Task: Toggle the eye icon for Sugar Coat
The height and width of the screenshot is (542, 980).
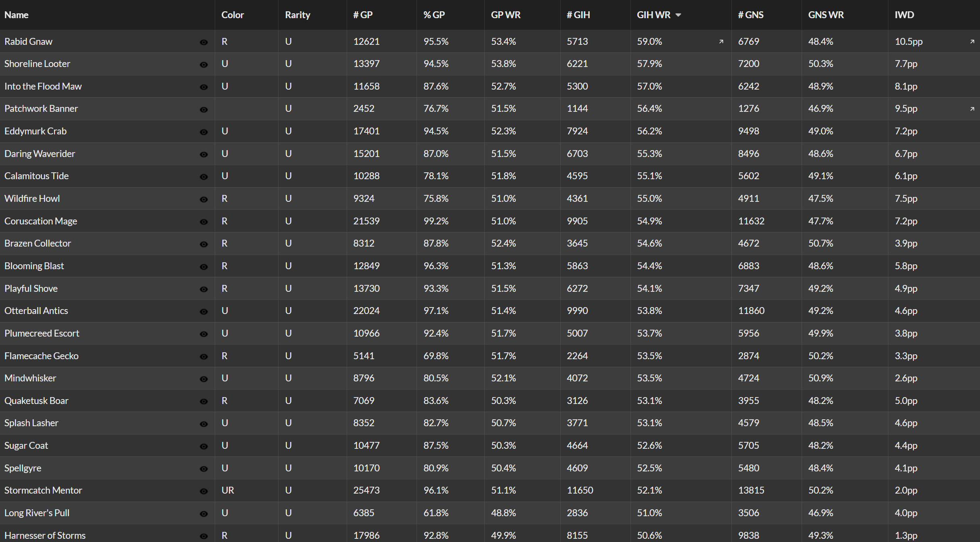Action: [x=204, y=446]
